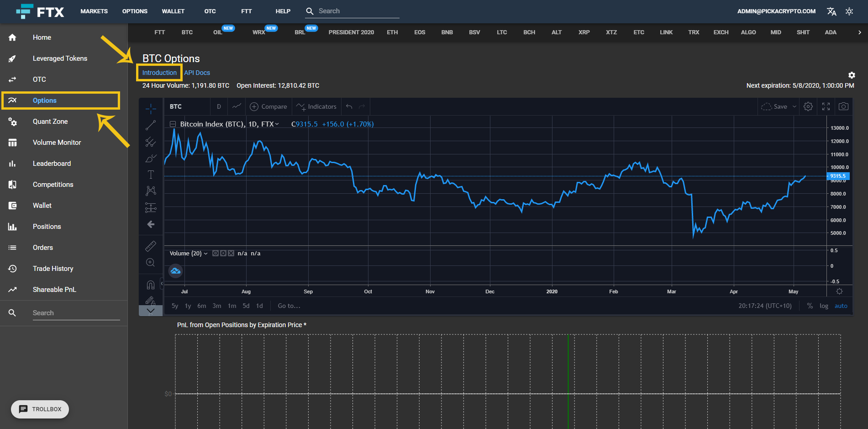Open the Volume (20) indicator dropdown
The height and width of the screenshot is (429, 868).
[x=205, y=254]
